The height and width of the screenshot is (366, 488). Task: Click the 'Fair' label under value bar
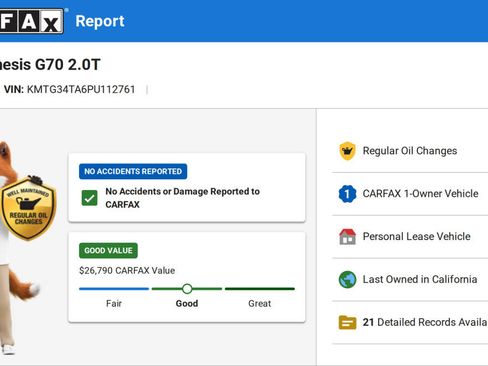point(114,303)
